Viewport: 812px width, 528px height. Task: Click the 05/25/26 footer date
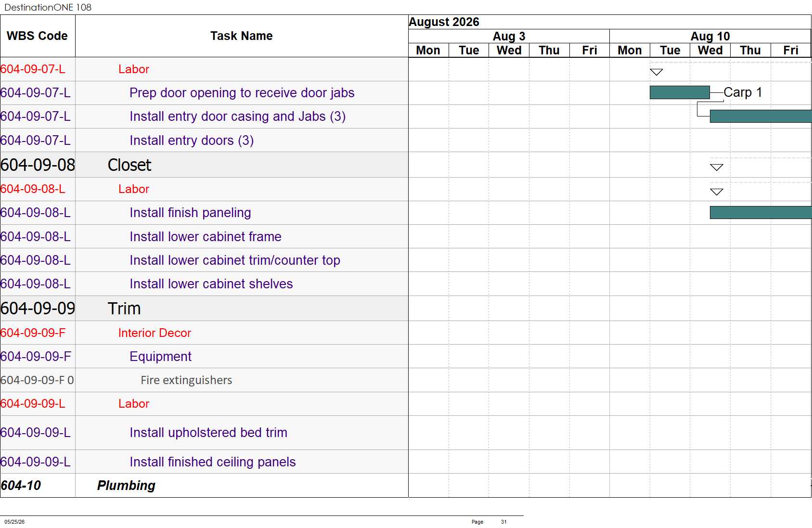click(14, 522)
